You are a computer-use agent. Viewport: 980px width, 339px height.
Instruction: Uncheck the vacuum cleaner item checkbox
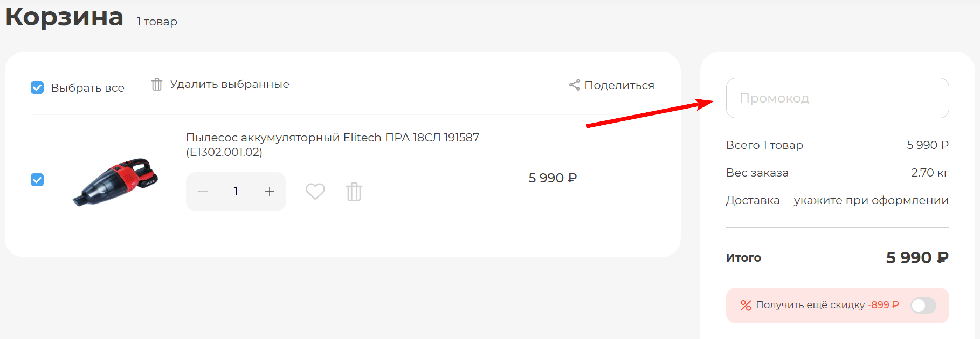click(x=37, y=180)
